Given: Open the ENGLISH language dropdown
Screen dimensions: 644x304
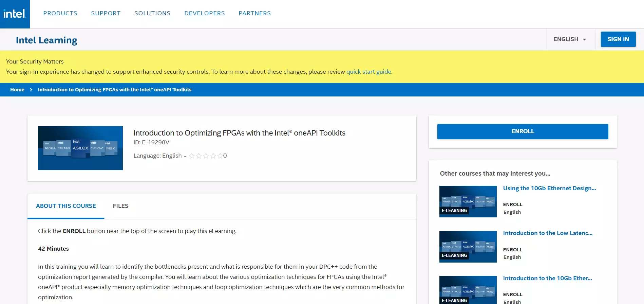Looking at the screenshot, I should tap(570, 39).
